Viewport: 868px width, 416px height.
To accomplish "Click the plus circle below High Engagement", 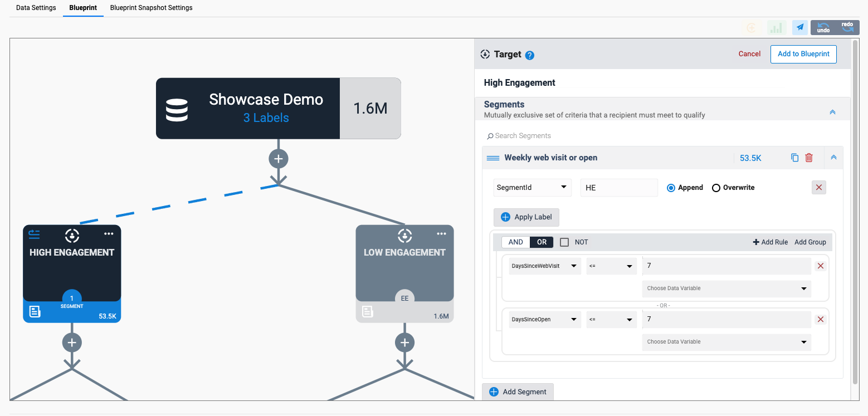I will pos(71,342).
